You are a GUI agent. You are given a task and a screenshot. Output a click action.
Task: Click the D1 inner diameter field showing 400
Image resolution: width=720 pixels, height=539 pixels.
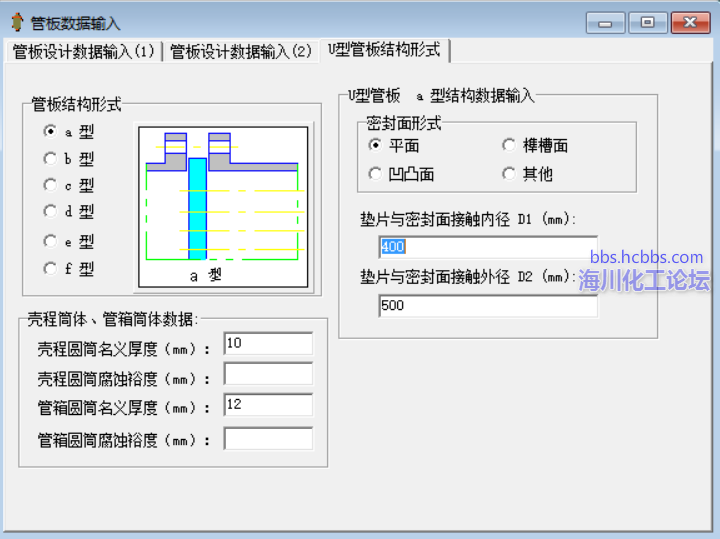click(x=488, y=247)
